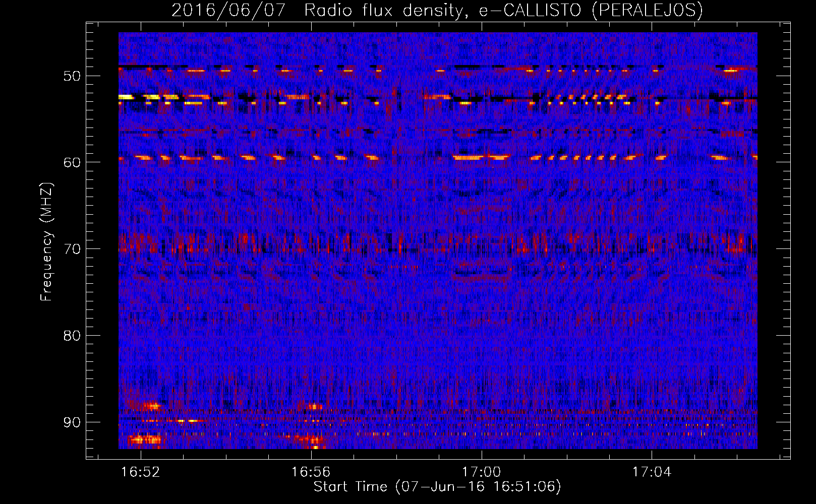The width and height of the screenshot is (816, 504).
Task: Click the Start Time axis label
Action: (x=437, y=487)
